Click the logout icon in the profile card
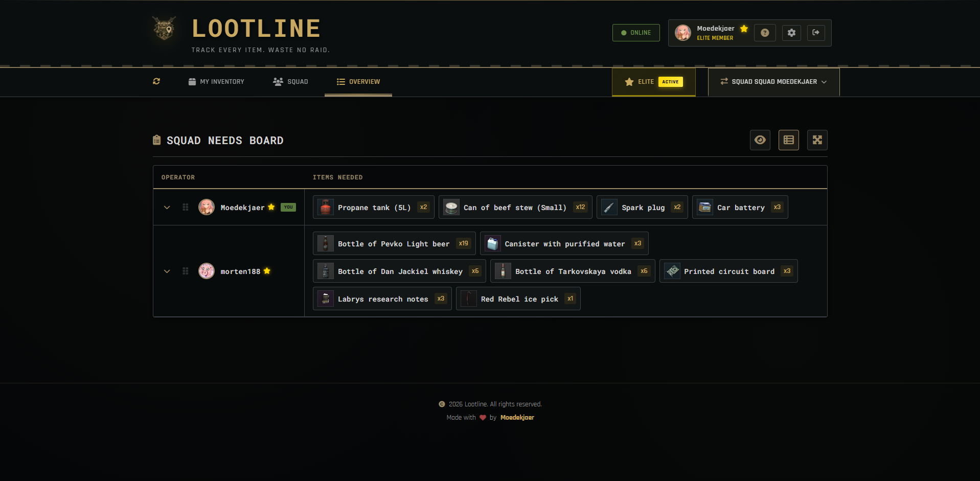 [x=815, y=32]
